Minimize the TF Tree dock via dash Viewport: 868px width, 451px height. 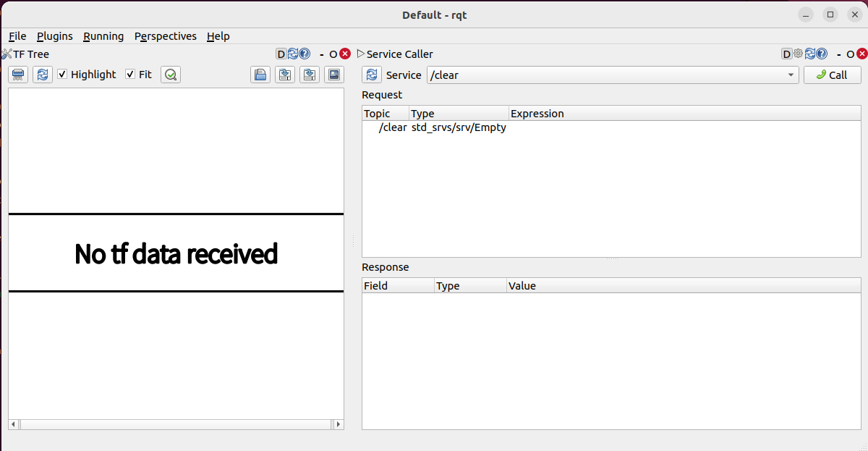click(x=321, y=54)
